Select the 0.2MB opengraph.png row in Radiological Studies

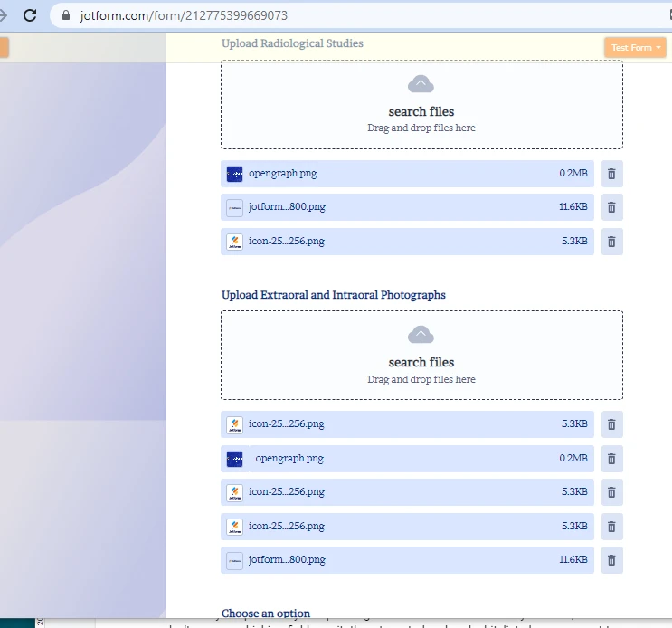click(x=407, y=174)
